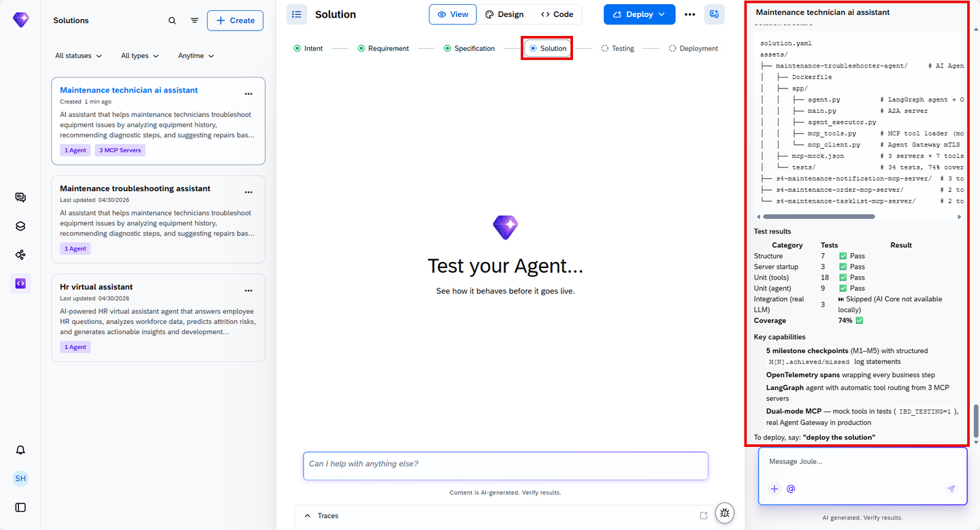Viewport: 980px width, 530px height.
Task: Focus the 'Can I help with anything else?' field
Action: [506, 466]
